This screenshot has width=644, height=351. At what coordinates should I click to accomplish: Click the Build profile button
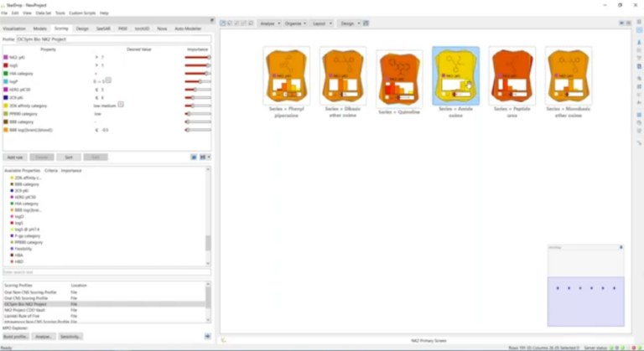pos(16,337)
